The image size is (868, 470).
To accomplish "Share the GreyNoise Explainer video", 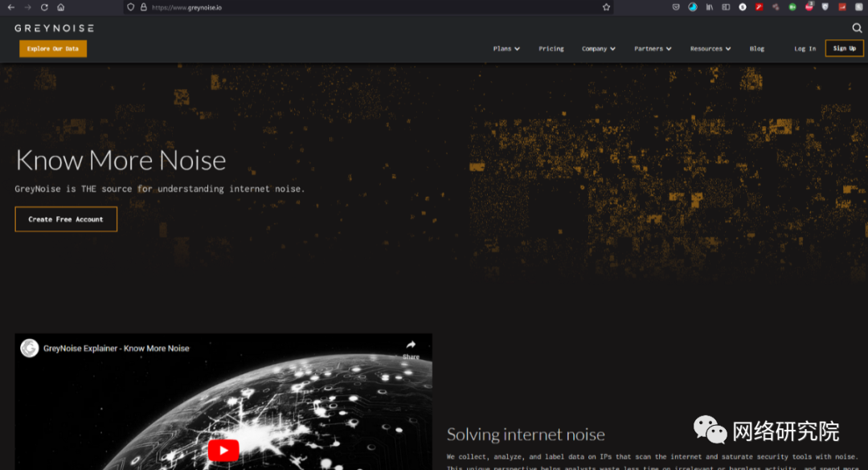I will coord(411,349).
